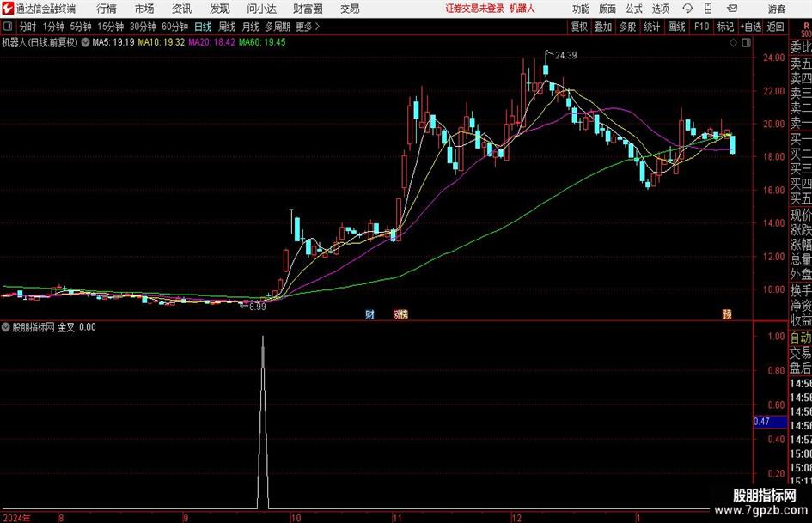Click the MA60: 19.45 value
Screen dimensions: 812x523
262,42
